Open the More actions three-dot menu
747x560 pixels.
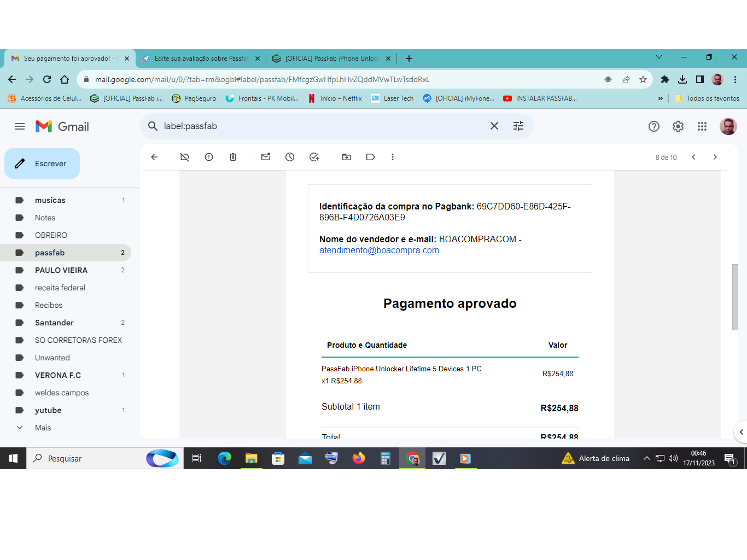[x=393, y=157]
